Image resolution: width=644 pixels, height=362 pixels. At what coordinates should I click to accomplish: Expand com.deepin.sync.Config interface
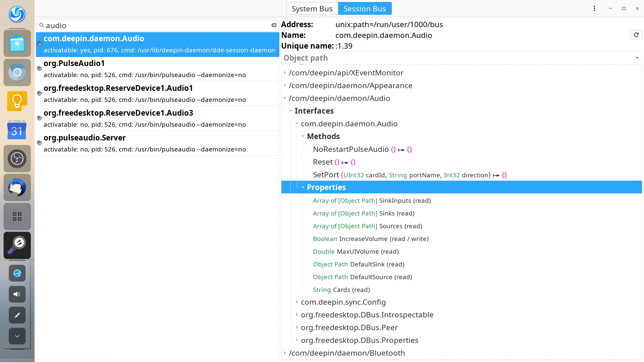[297, 302]
